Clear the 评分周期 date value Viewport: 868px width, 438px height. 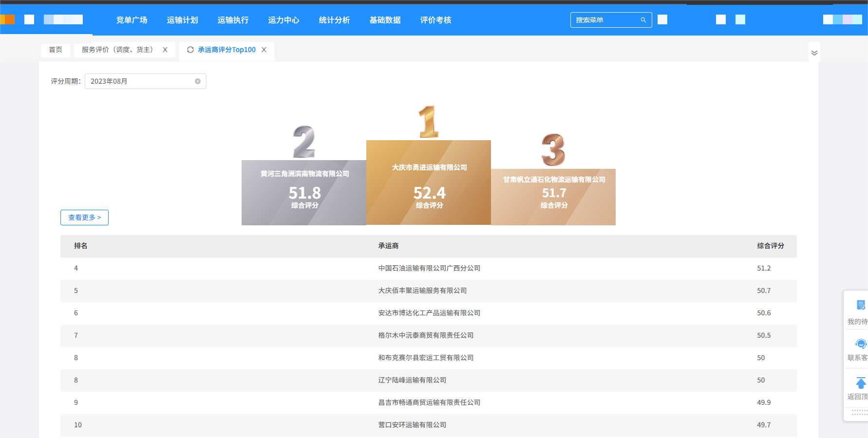198,81
